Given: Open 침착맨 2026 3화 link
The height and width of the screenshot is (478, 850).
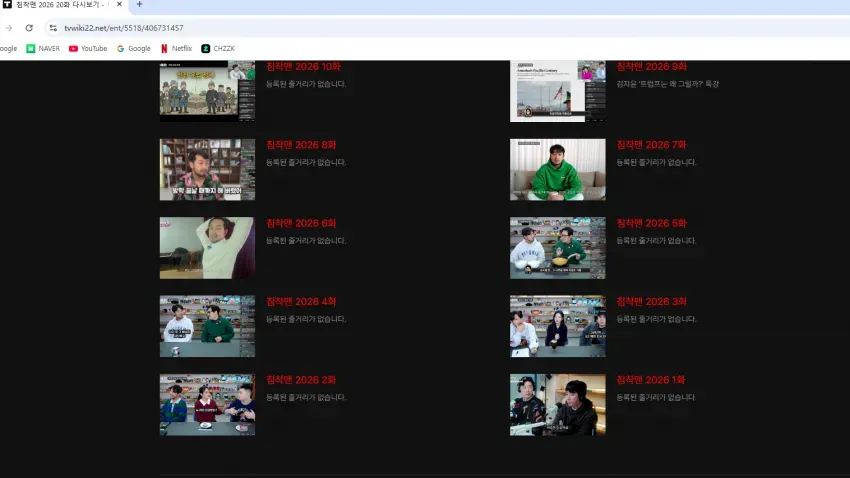Looking at the screenshot, I should (x=651, y=301).
